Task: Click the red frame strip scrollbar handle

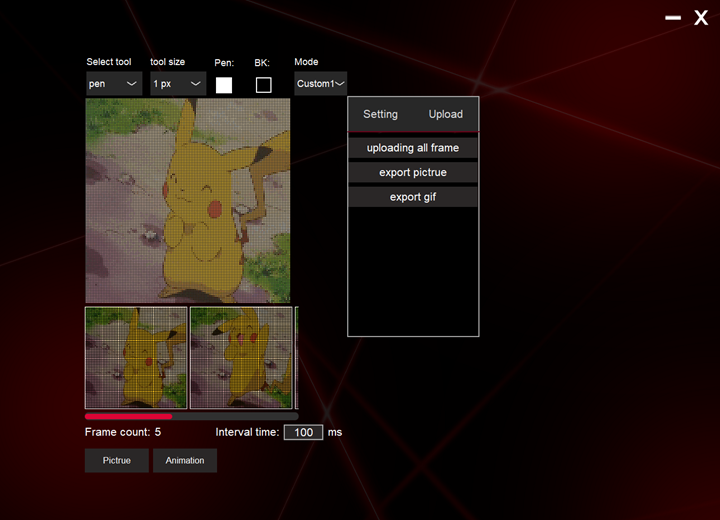Action: coord(128,416)
